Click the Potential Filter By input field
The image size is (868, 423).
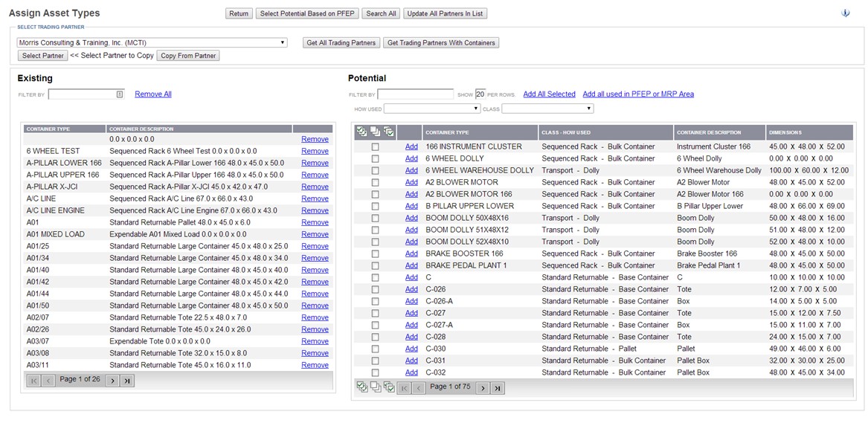coord(416,94)
